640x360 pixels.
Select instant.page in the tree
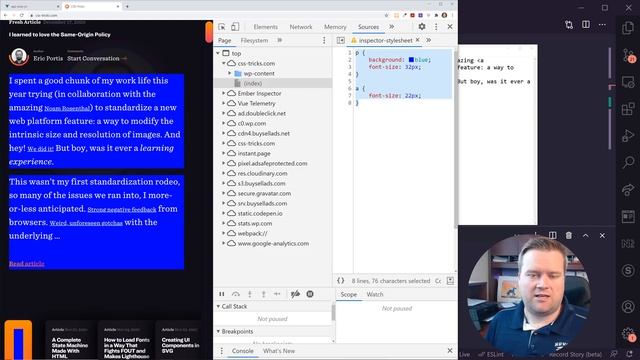(254, 153)
